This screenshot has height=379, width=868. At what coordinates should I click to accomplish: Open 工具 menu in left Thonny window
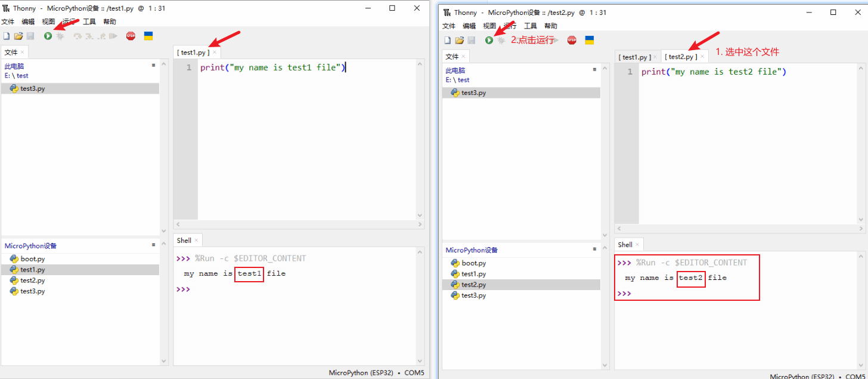pyautogui.click(x=89, y=21)
